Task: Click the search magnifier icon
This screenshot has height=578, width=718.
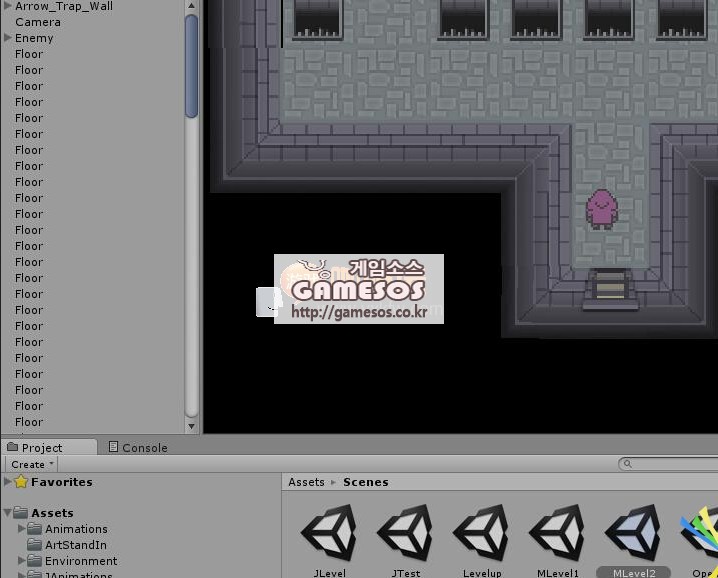Action: (628, 464)
